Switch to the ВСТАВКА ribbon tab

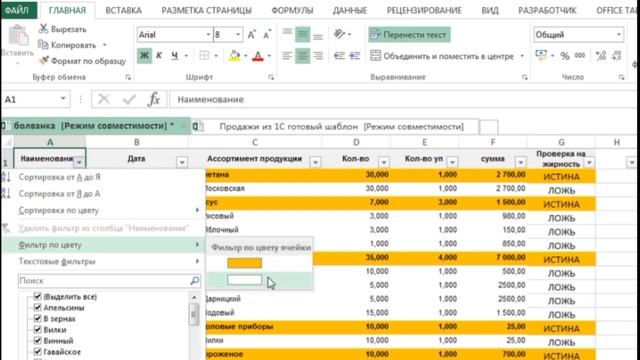click(123, 11)
